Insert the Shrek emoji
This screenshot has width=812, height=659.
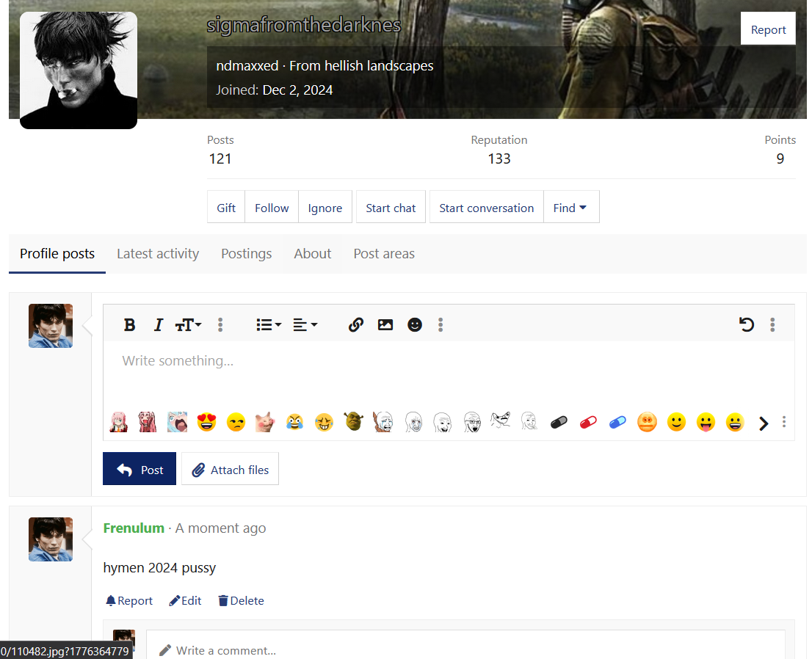353,422
